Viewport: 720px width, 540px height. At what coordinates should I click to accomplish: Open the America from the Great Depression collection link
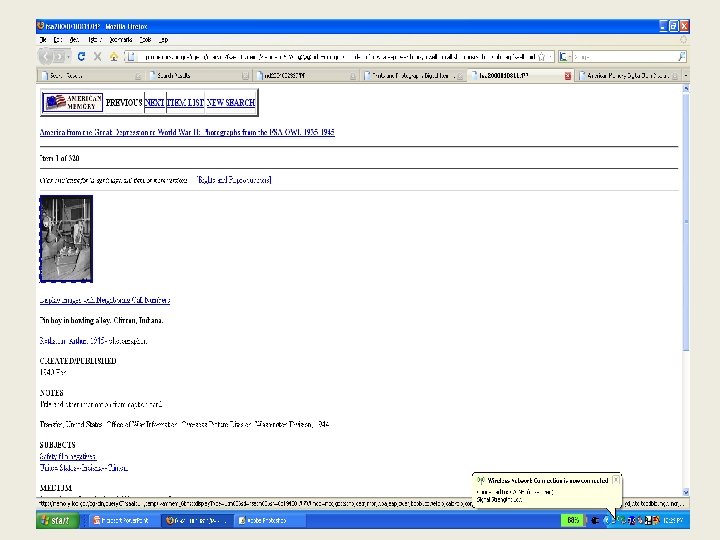[x=187, y=132]
